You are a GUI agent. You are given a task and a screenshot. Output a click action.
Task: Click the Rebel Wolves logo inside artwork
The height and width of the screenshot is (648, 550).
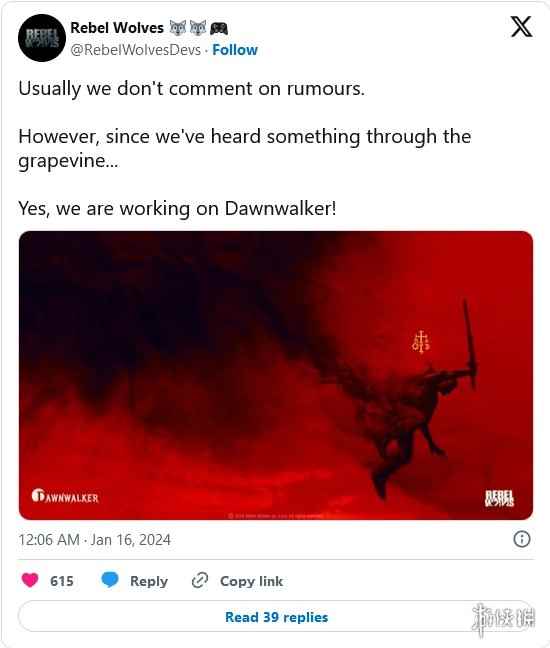499,498
